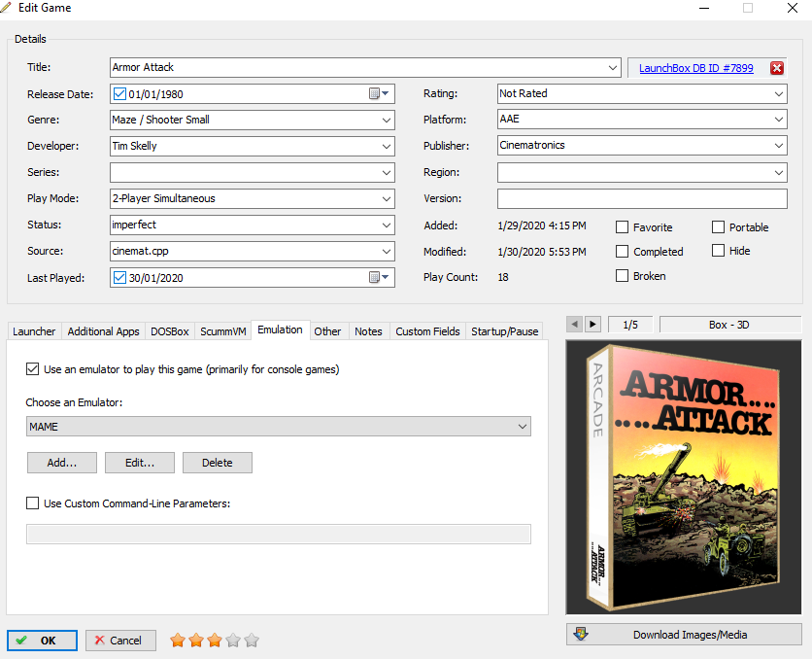Enable the Portable checkbox
This screenshot has width=812, height=659.
[718, 226]
